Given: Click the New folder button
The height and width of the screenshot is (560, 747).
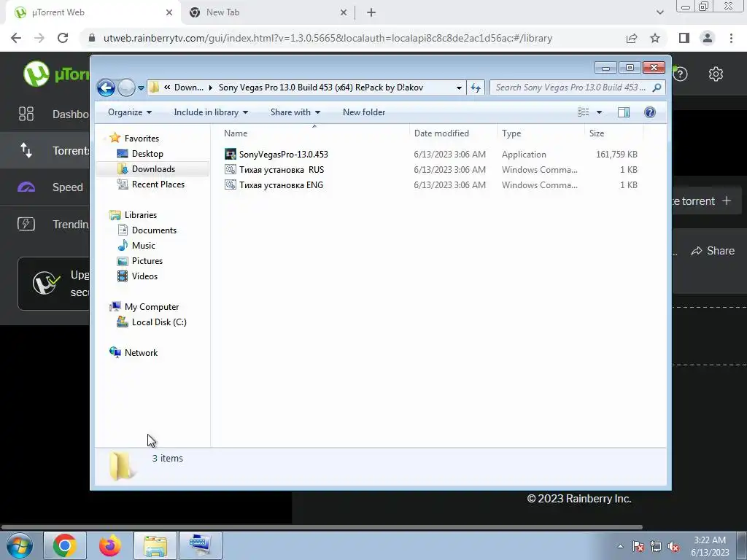Looking at the screenshot, I should (364, 112).
